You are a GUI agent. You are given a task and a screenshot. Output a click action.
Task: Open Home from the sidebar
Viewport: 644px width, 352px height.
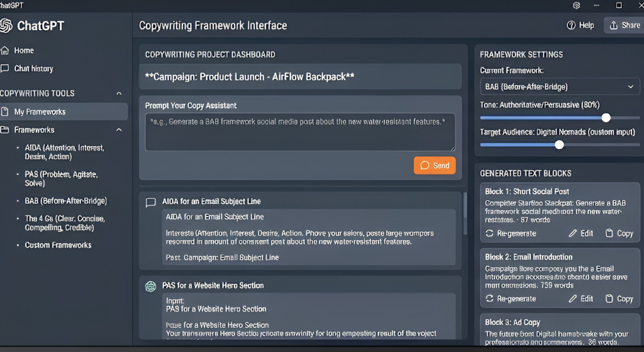point(24,50)
